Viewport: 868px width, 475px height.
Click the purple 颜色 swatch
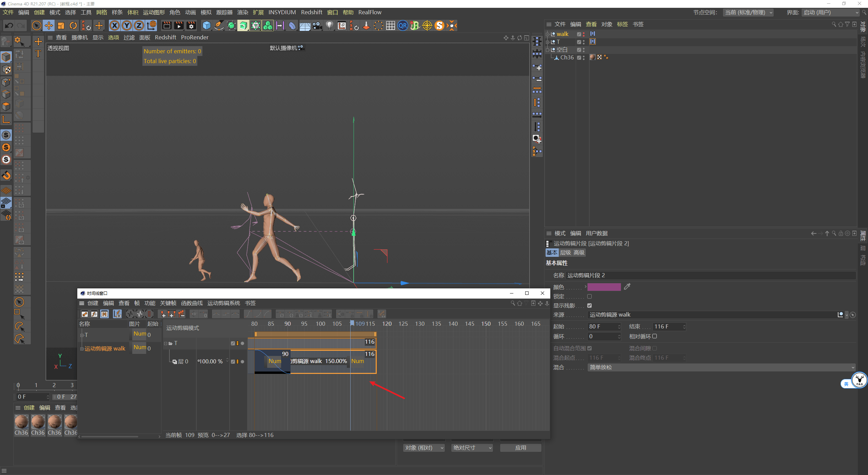(604, 287)
